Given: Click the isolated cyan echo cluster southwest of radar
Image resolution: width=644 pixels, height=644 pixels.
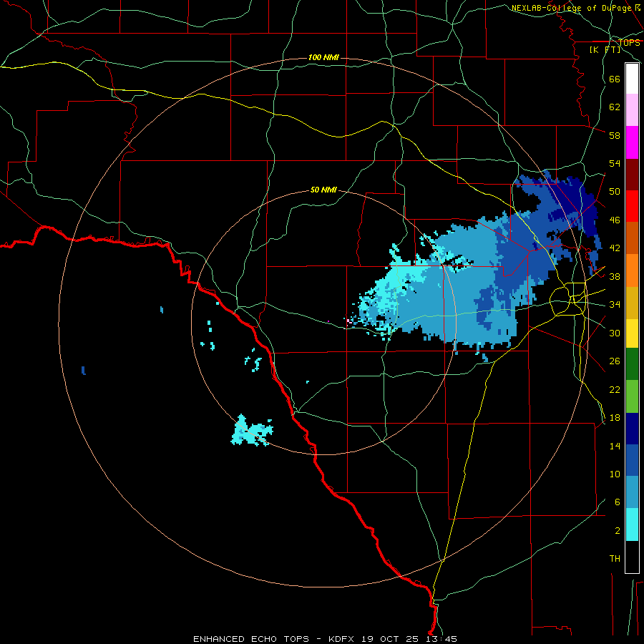Looking at the screenshot, I should click(x=252, y=431).
